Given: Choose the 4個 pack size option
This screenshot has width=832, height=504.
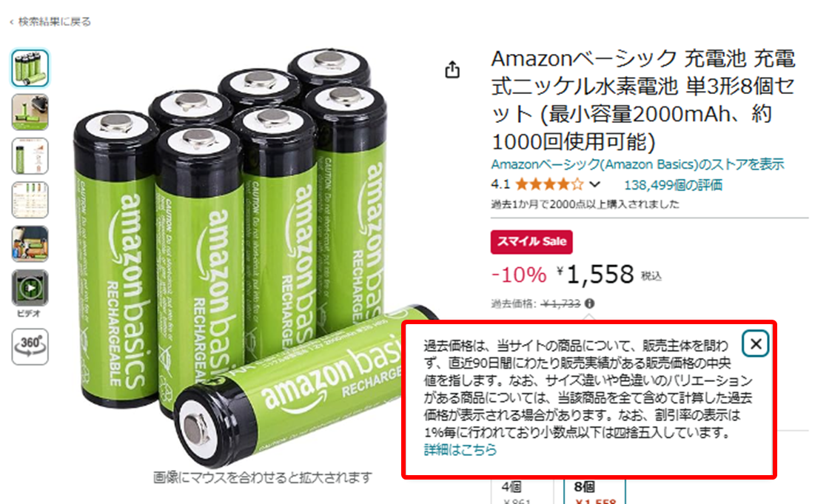Looking at the screenshot, I should (521, 492).
